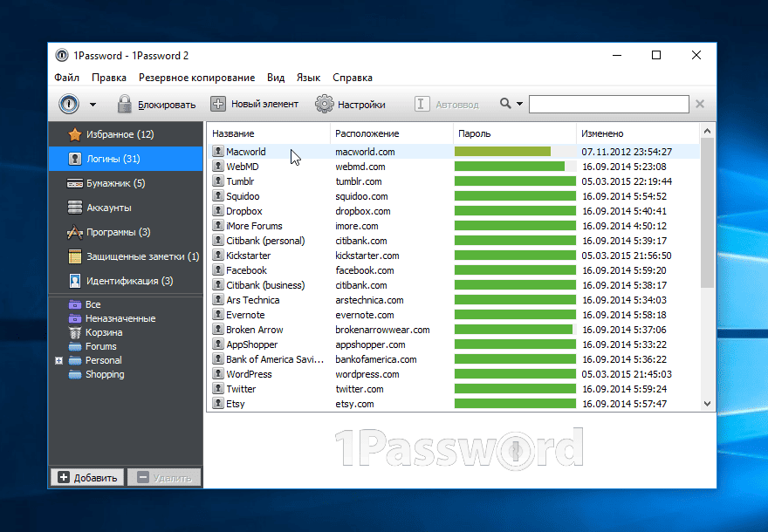
Task: Open the Вид menu
Action: coord(276,78)
